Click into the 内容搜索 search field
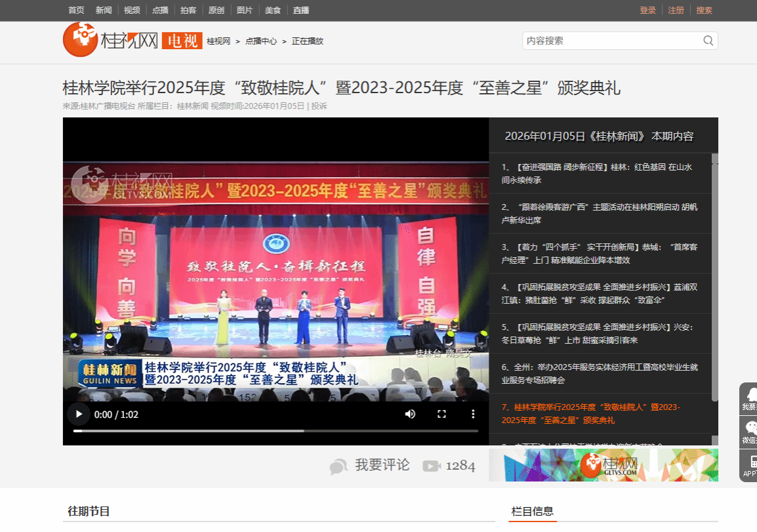 pyautogui.click(x=610, y=41)
